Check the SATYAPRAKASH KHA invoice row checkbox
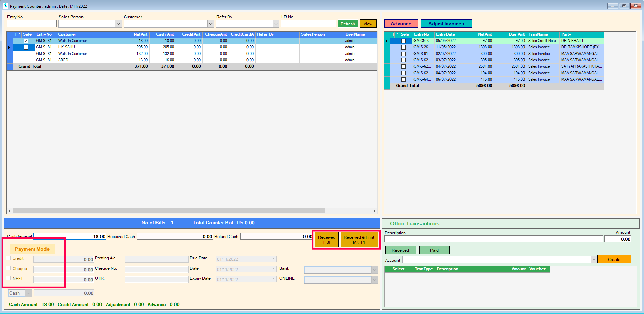The image size is (644, 314). coord(403,66)
